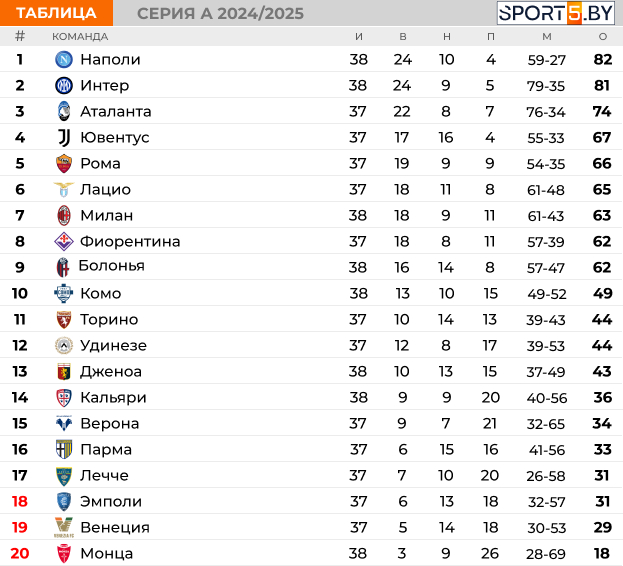
Task: Click the Bologna team crest
Action: click(63, 267)
